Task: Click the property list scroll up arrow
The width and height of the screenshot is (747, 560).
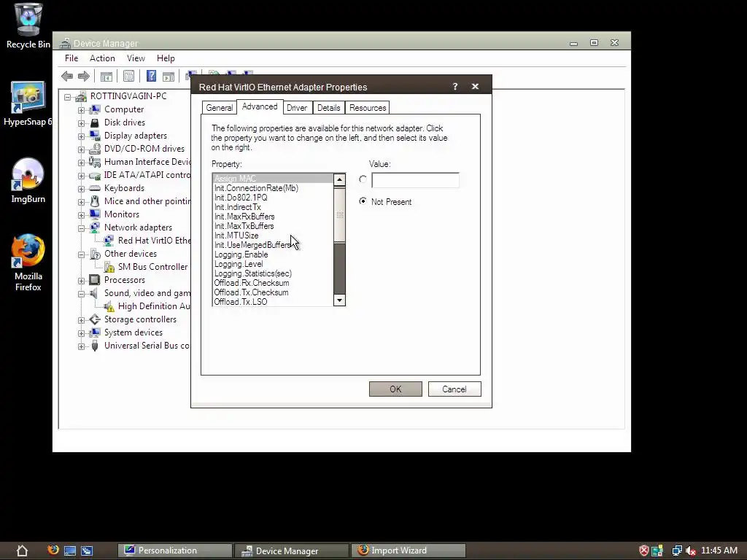Action: (339, 179)
